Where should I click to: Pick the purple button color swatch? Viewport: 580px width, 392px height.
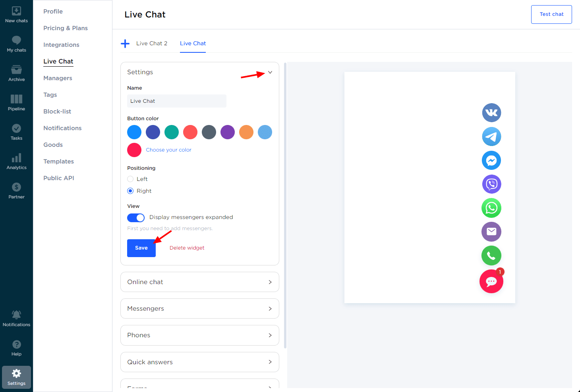tap(228, 132)
